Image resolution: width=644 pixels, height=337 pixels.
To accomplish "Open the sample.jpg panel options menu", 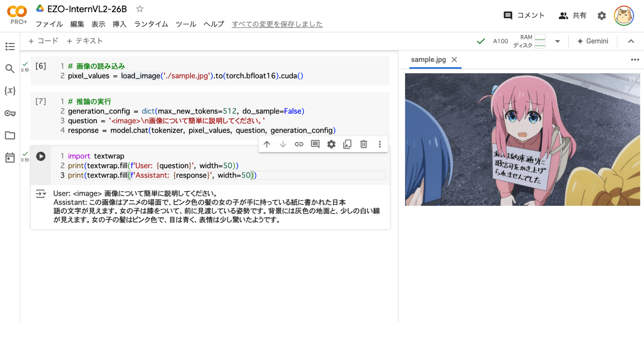I will click(635, 59).
